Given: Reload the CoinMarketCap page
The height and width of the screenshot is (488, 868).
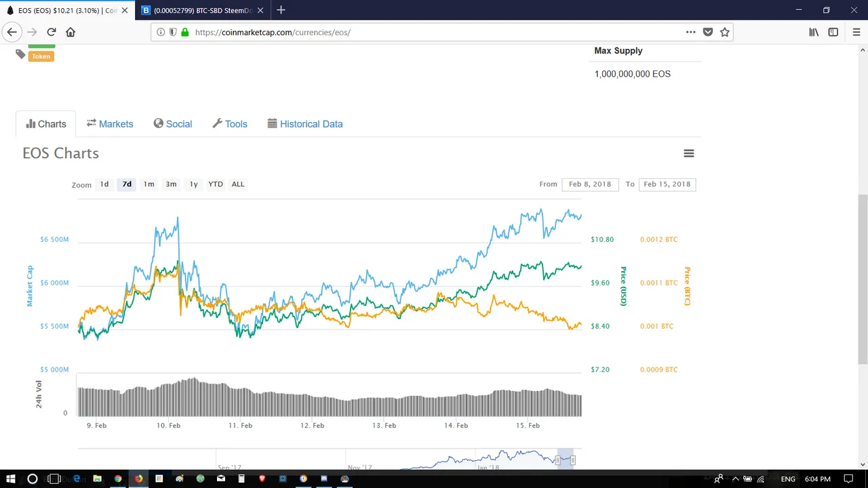Looking at the screenshot, I should [x=52, y=32].
